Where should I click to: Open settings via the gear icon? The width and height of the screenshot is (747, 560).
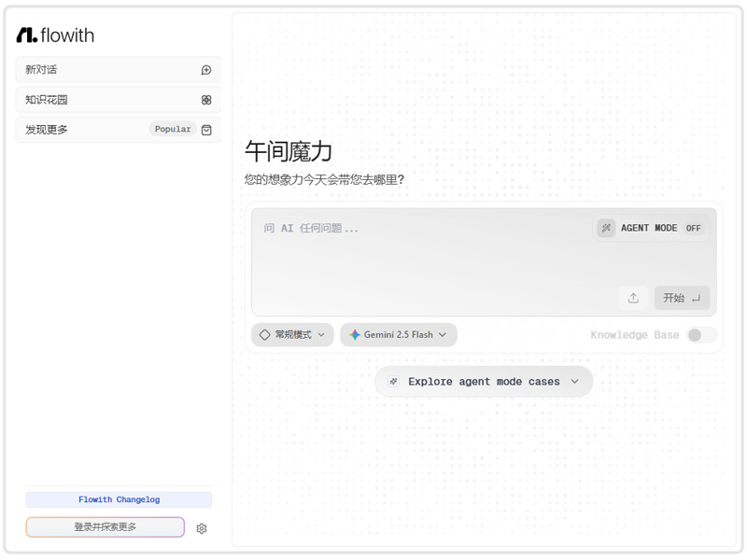click(202, 528)
